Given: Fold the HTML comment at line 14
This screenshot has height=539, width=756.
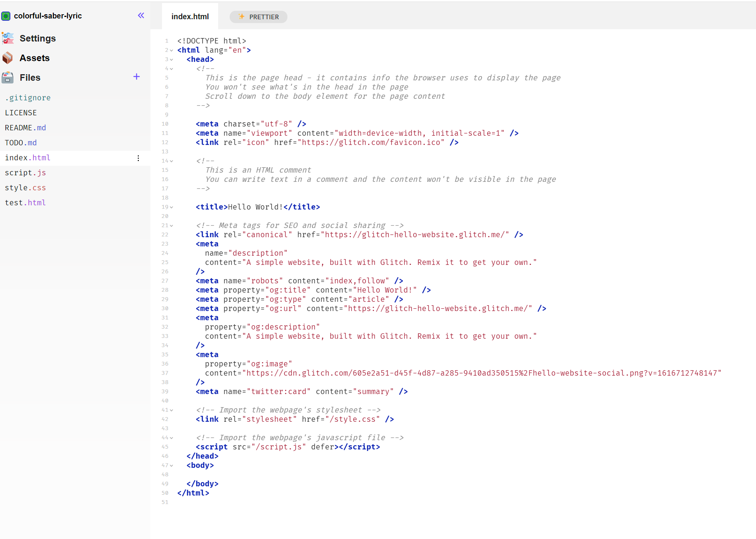Looking at the screenshot, I should pyautogui.click(x=172, y=161).
